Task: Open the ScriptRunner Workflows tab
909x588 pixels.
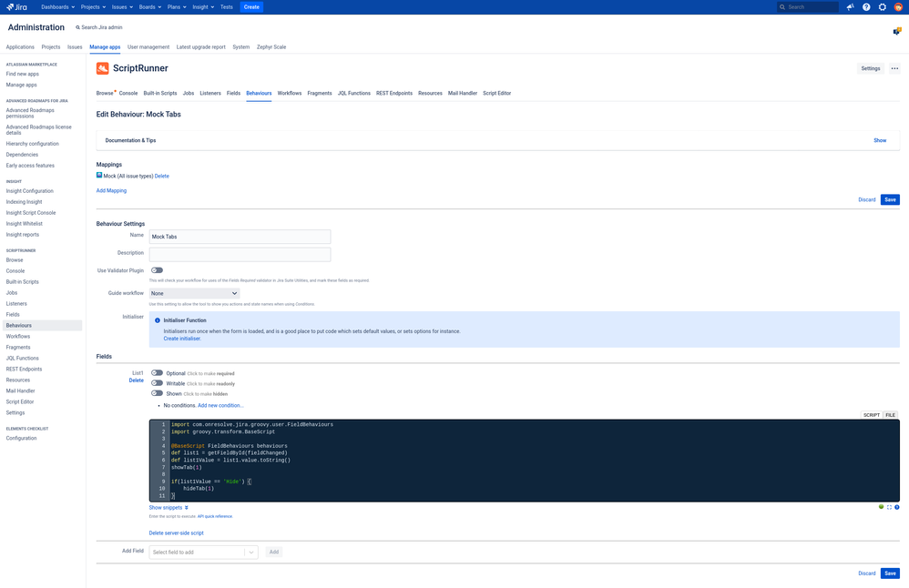Action: tap(290, 93)
